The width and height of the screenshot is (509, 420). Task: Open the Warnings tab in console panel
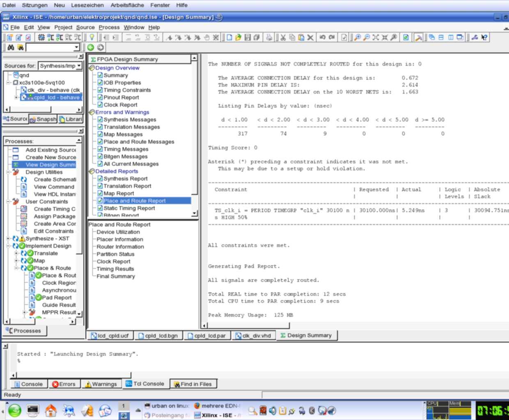click(x=101, y=384)
